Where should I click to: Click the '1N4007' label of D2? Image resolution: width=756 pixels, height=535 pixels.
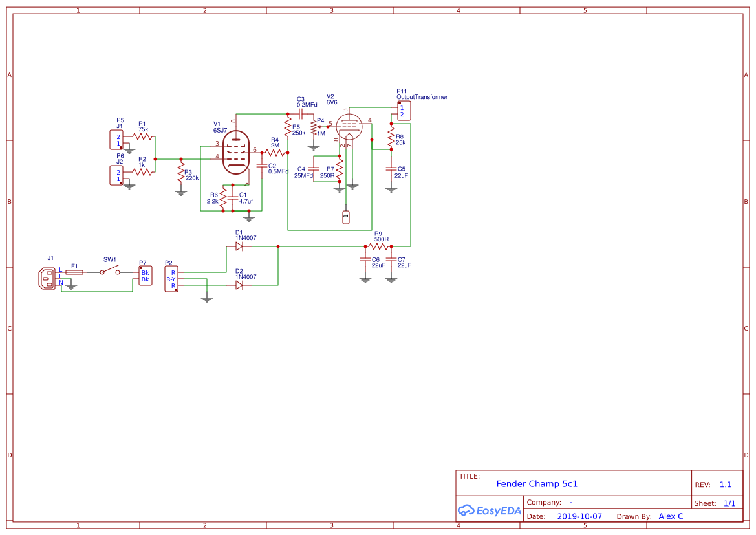[x=246, y=277]
